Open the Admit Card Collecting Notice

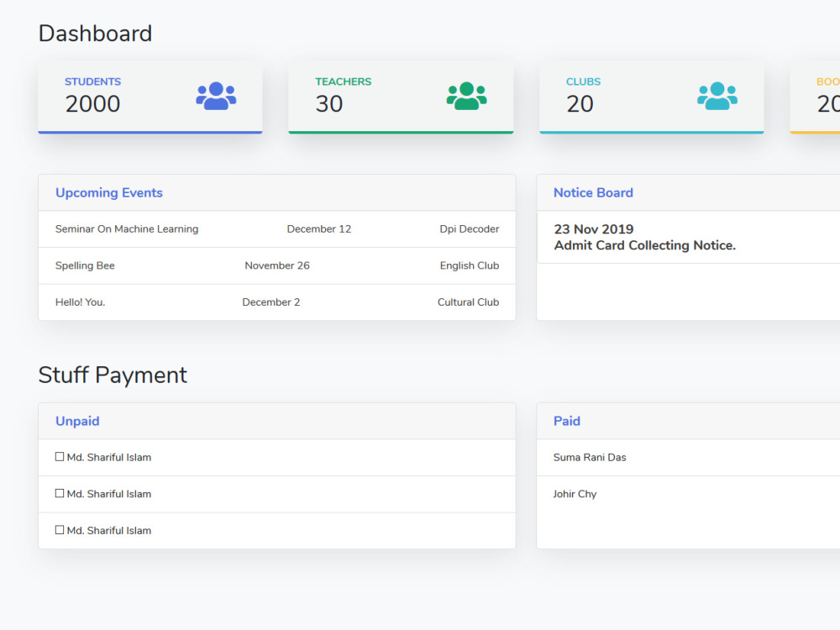point(644,245)
